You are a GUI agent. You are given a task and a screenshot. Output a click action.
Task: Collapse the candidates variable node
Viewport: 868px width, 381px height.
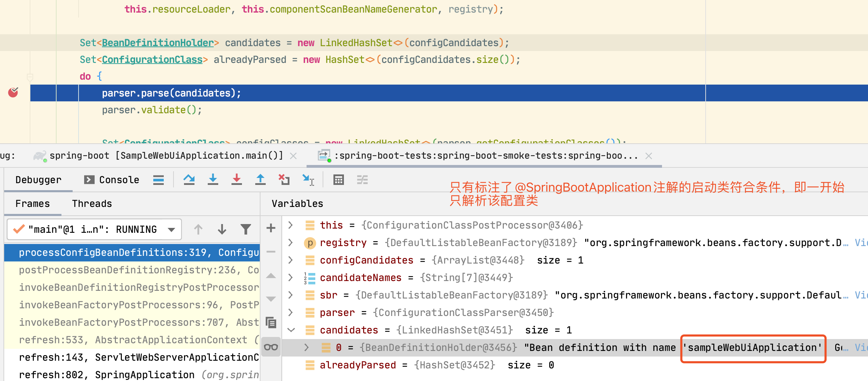pyautogui.click(x=291, y=330)
